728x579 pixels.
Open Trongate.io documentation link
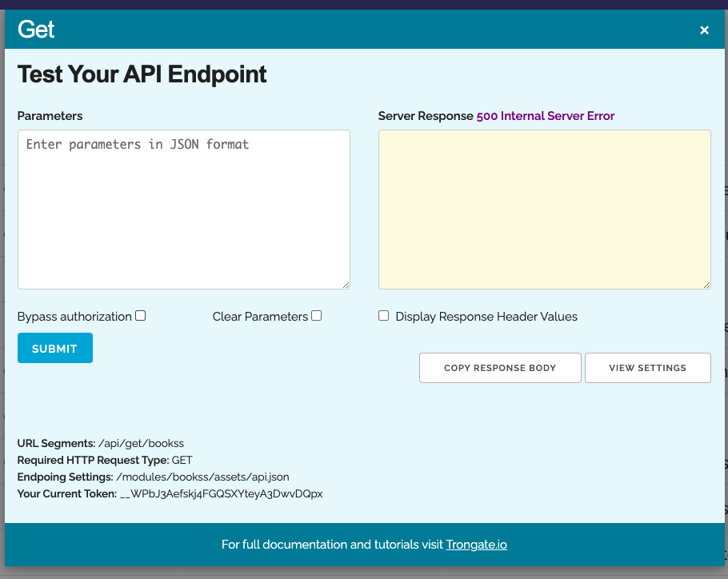476,545
